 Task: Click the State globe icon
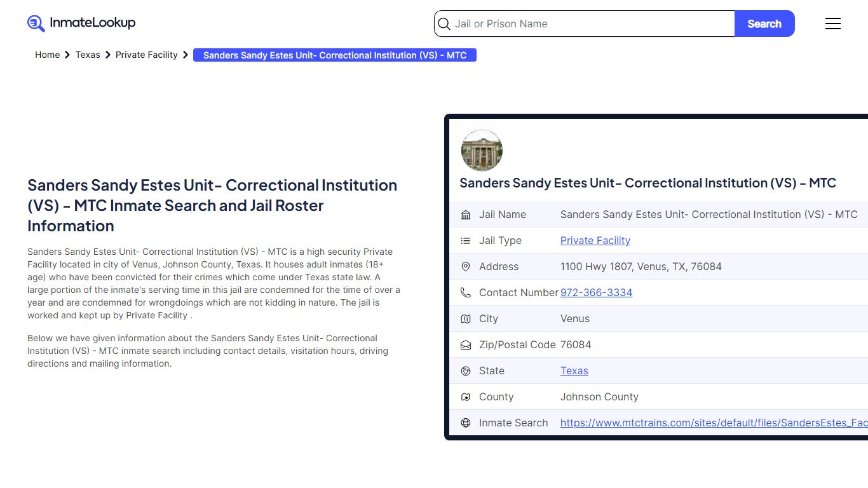(466, 371)
